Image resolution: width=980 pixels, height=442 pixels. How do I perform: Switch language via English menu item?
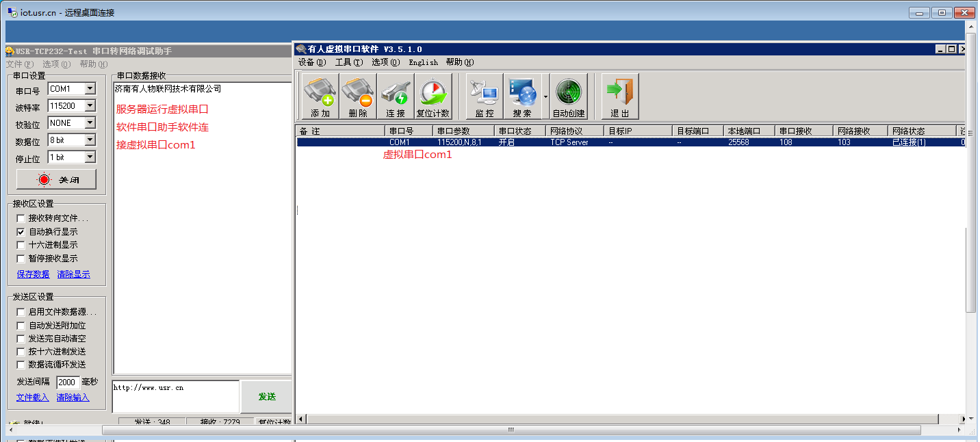tap(423, 62)
